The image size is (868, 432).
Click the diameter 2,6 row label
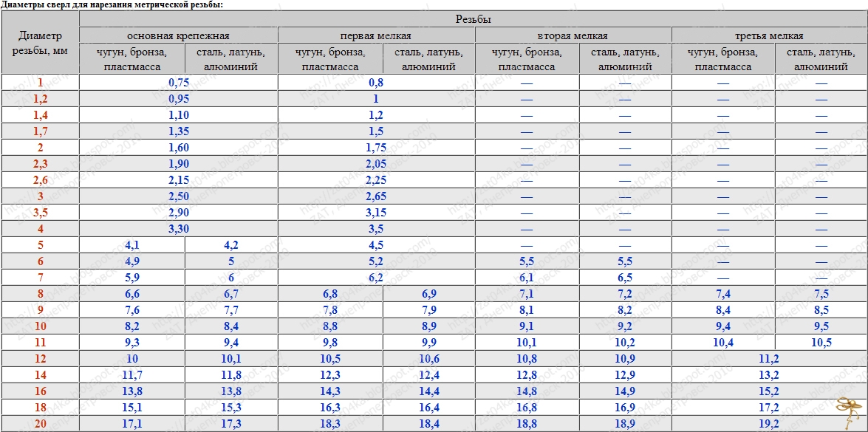(x=40, y=180)
